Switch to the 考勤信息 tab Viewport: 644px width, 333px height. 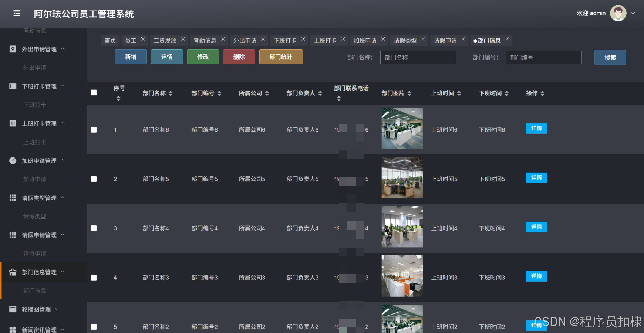pyautogui.click(x=205, y=40)
